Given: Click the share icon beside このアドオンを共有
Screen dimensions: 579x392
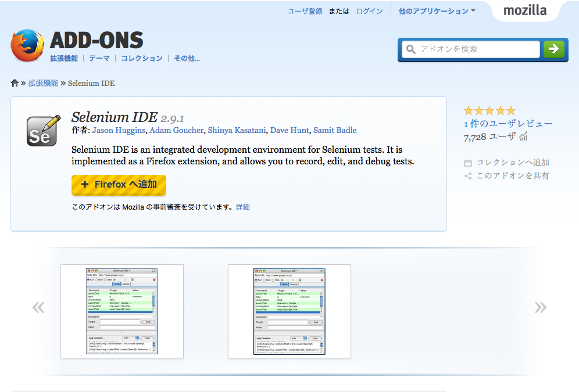Looking at the screenshot, I should [468, 175].
